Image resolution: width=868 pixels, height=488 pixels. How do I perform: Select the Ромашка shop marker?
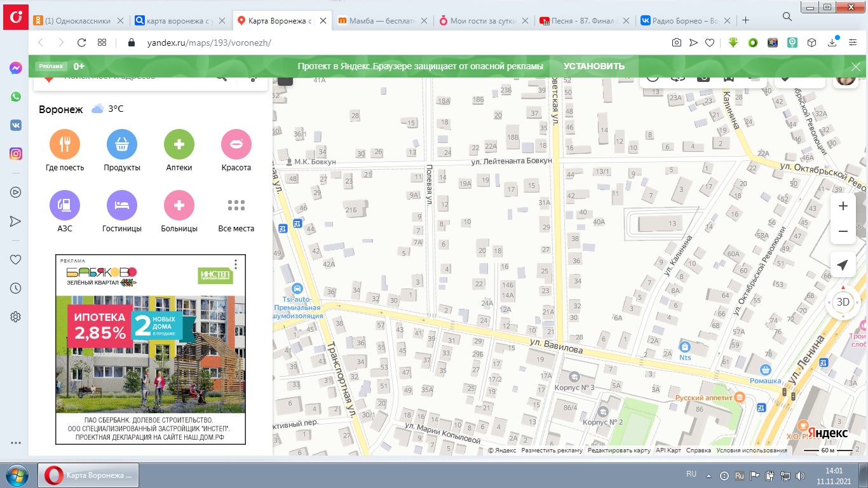(765, 370)
